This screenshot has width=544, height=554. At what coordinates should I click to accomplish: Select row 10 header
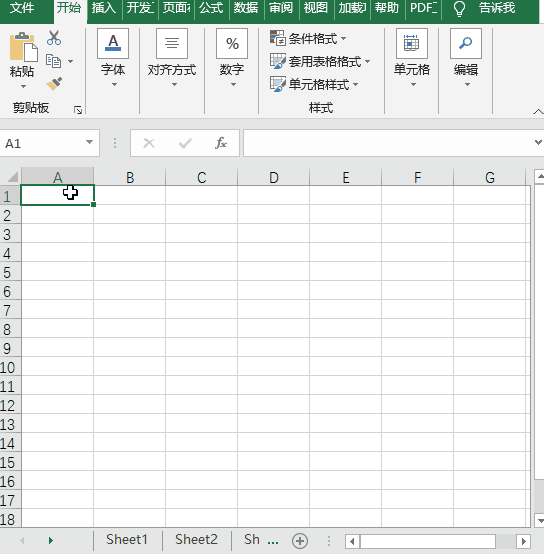click(10, 367)
